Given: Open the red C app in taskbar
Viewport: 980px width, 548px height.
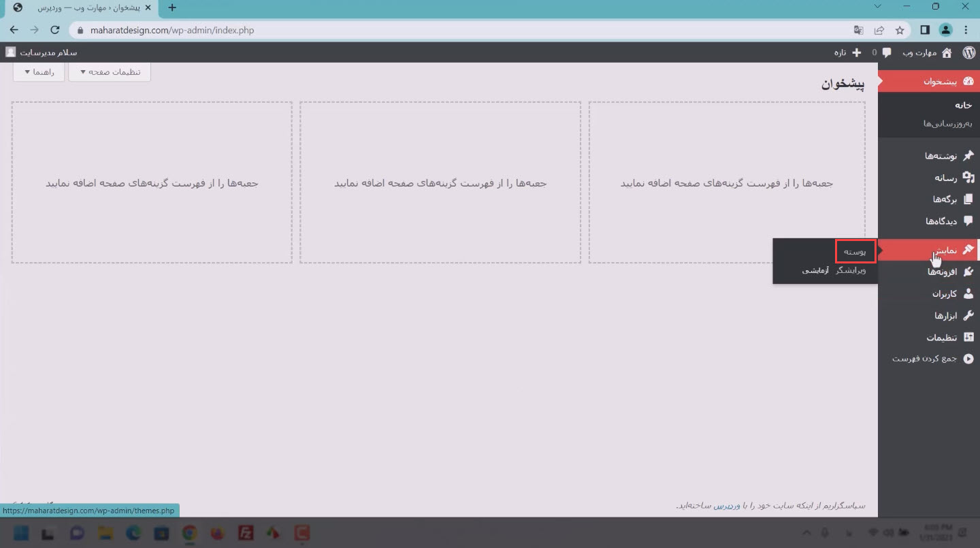Looking at the screenshot, I should click(x=302, y=532).
